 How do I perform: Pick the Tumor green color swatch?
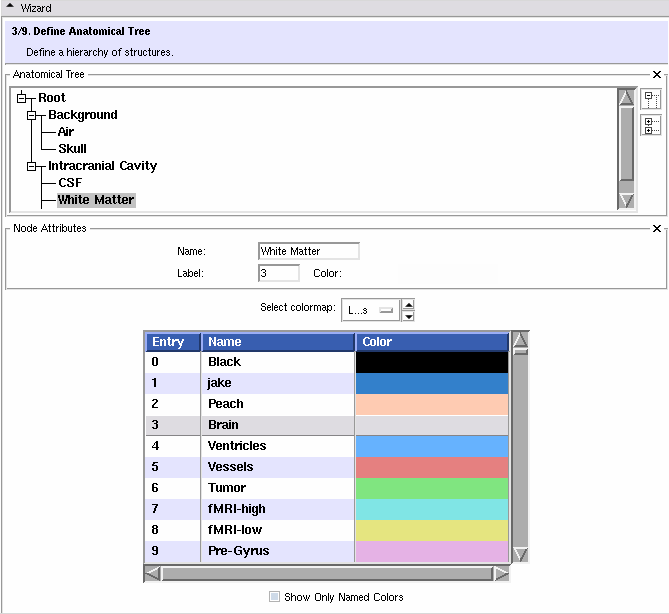[432, 488]
